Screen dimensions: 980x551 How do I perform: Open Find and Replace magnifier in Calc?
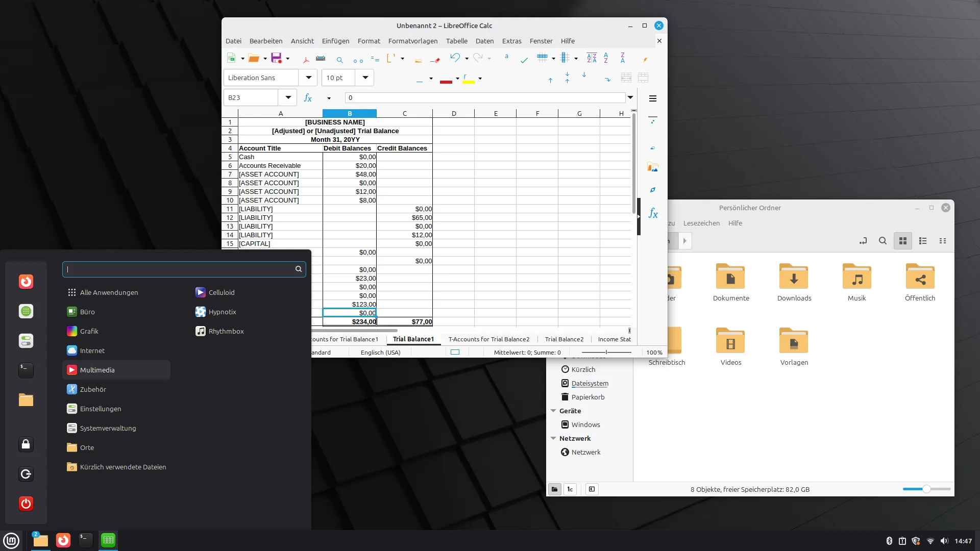point(339,59)
